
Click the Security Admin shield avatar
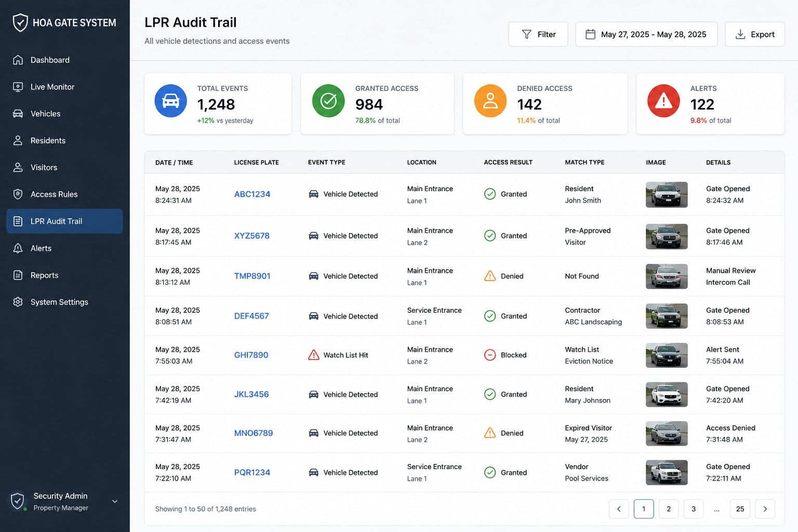tap(18, 501)
